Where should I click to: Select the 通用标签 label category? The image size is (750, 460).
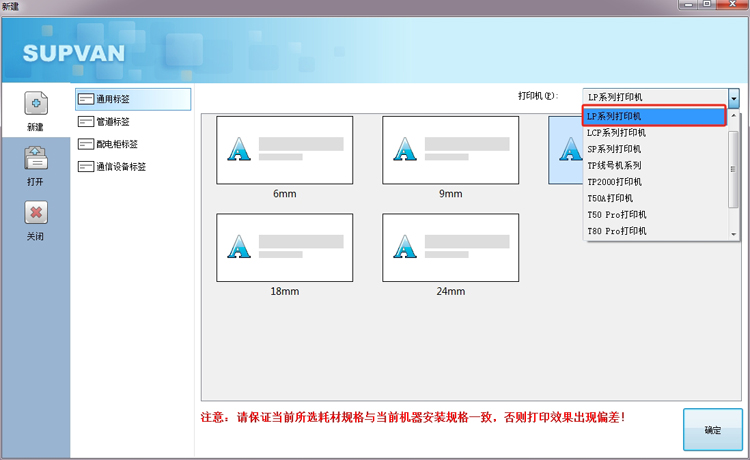click(x=132, y=99)
